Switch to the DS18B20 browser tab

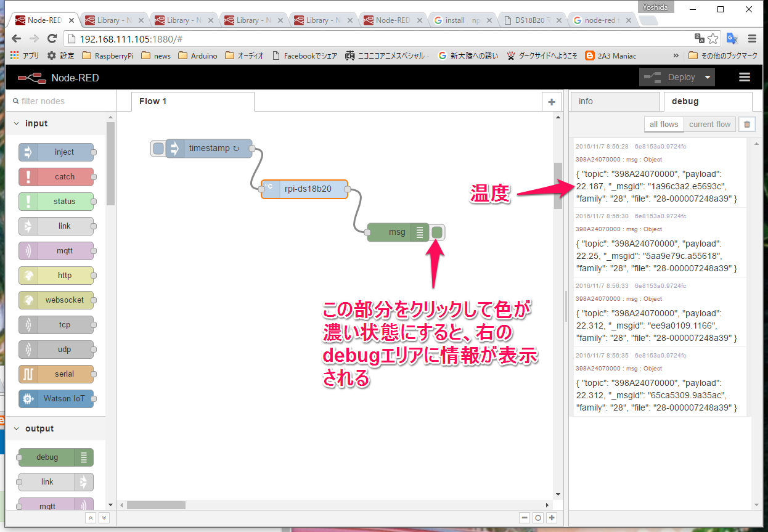point(533,20)
